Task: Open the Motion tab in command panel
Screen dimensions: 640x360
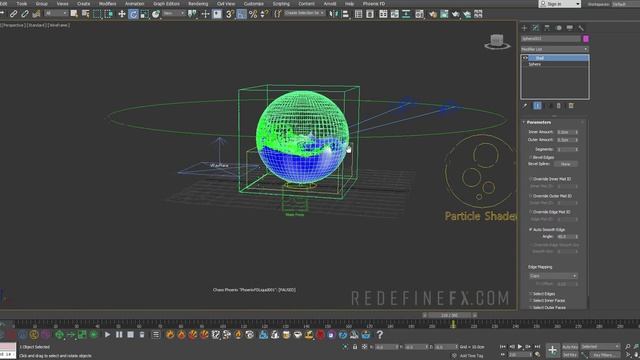Action: tap(558, 28)
